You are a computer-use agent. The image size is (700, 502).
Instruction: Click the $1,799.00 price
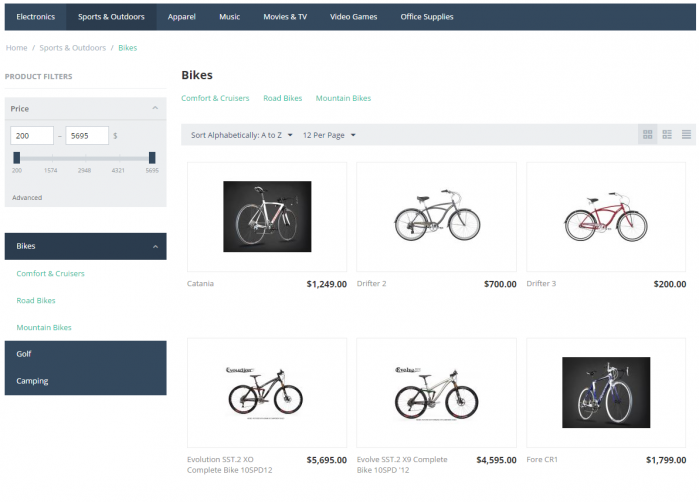tap(666, 460)
